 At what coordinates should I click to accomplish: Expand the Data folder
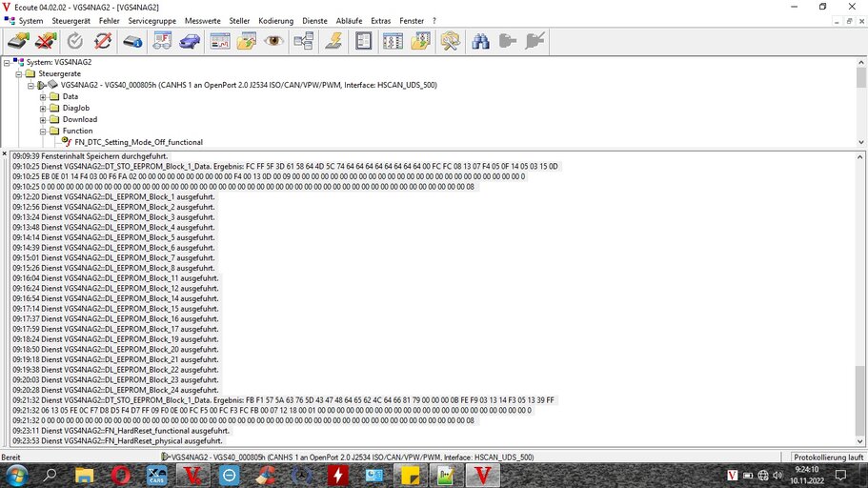coord(43,97)
